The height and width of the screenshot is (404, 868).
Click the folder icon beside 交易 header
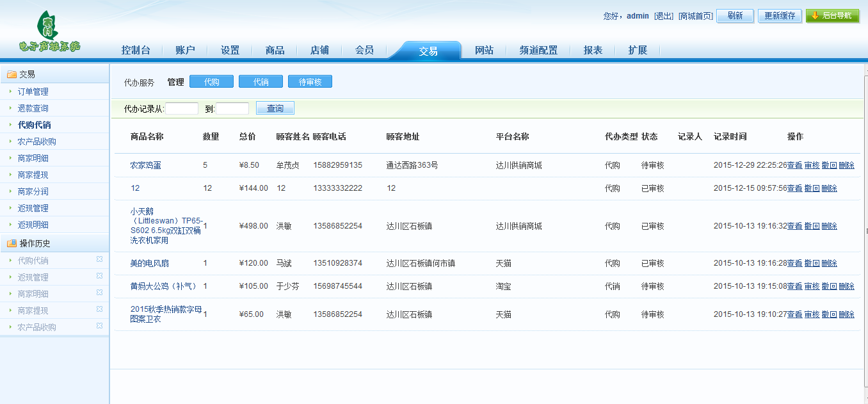tap(11, 74)
